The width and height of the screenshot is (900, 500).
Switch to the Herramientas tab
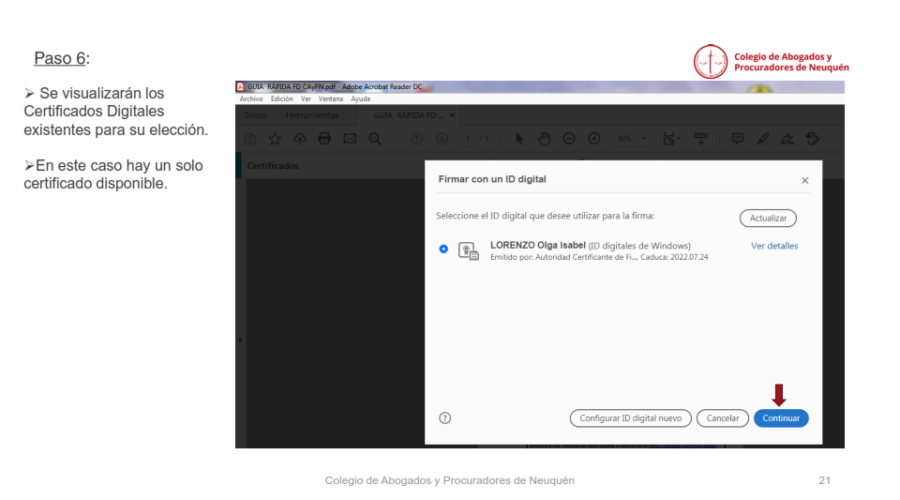312,115
